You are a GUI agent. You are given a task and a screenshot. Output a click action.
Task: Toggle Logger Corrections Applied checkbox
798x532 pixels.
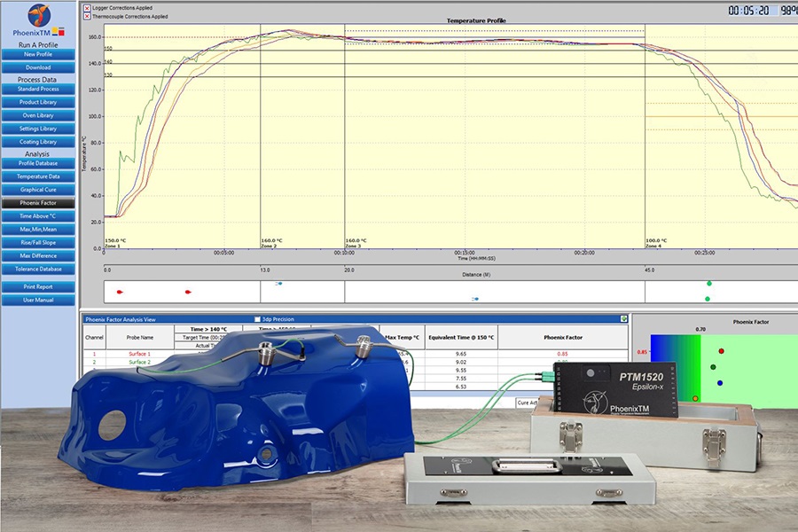[87, 8]
